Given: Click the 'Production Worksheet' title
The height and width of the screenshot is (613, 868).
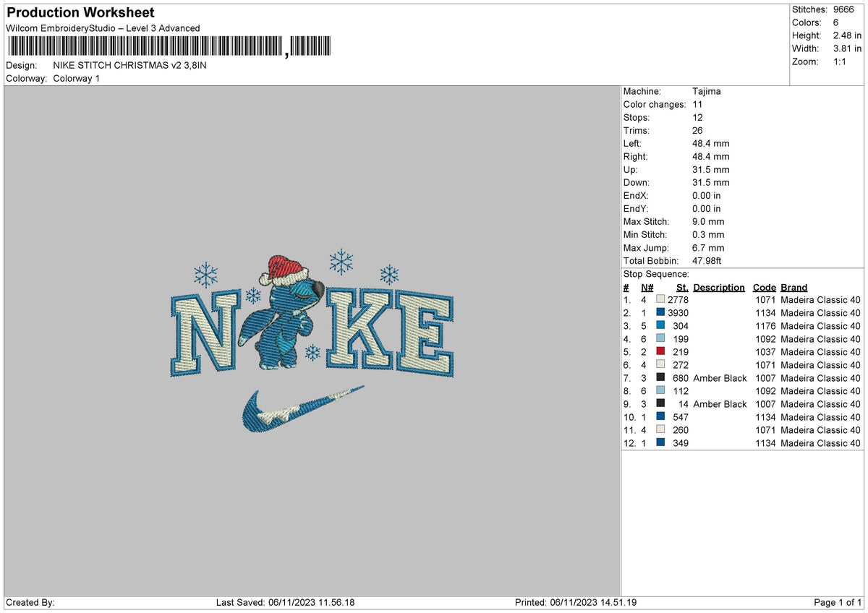Looking at the screenshot, I should pyautogui.click(x=80, y=13).
